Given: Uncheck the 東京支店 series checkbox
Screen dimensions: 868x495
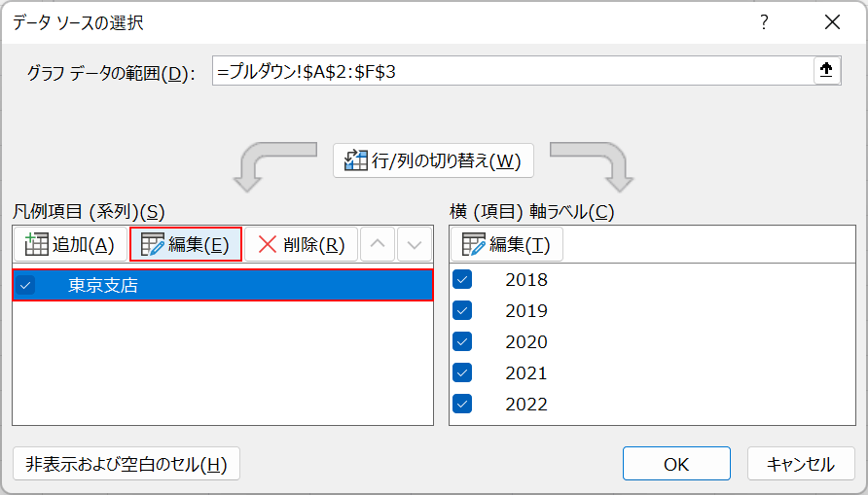Looking at the screenshot, I should coord(25,286).
